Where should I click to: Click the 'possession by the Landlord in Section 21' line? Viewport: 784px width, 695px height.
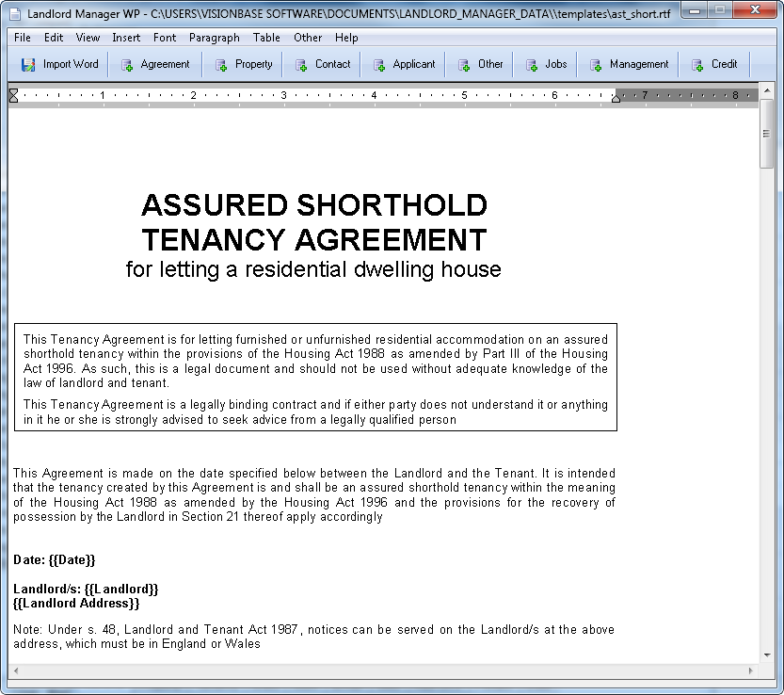(x=198, y=516)
